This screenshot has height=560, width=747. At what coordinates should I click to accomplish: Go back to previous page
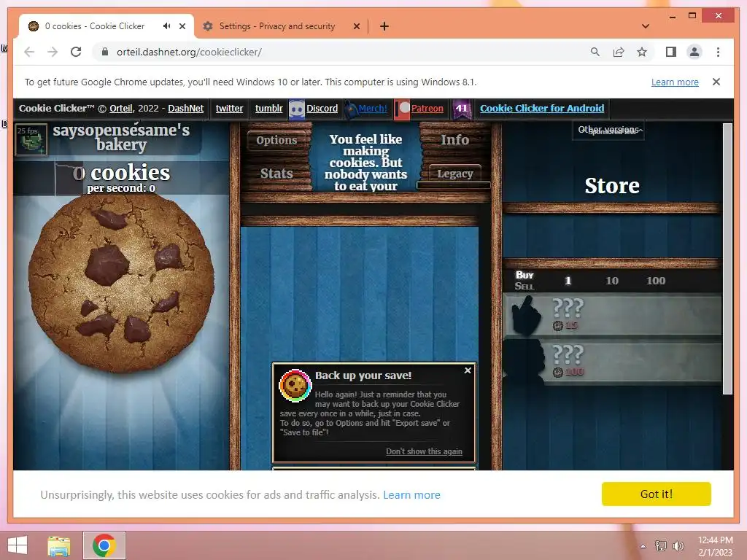point(29,52)
